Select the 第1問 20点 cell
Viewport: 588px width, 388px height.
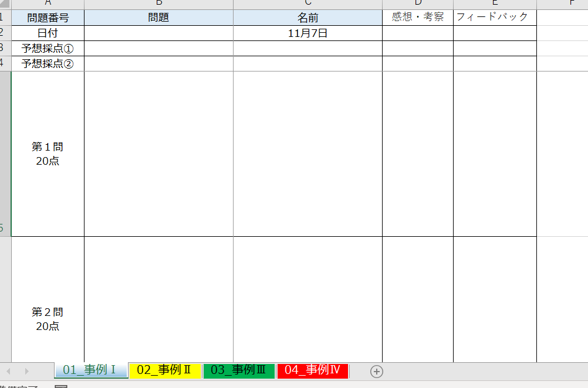click(48, 154)
